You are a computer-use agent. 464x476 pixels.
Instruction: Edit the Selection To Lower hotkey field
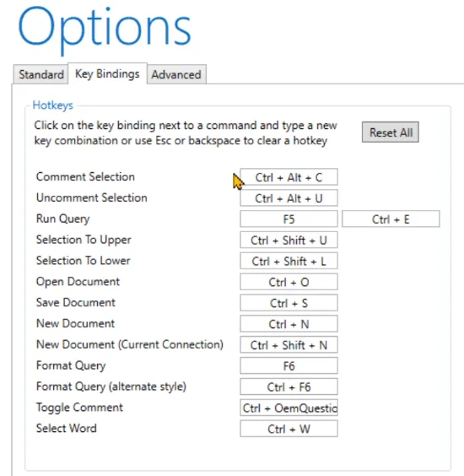(289, 261)
